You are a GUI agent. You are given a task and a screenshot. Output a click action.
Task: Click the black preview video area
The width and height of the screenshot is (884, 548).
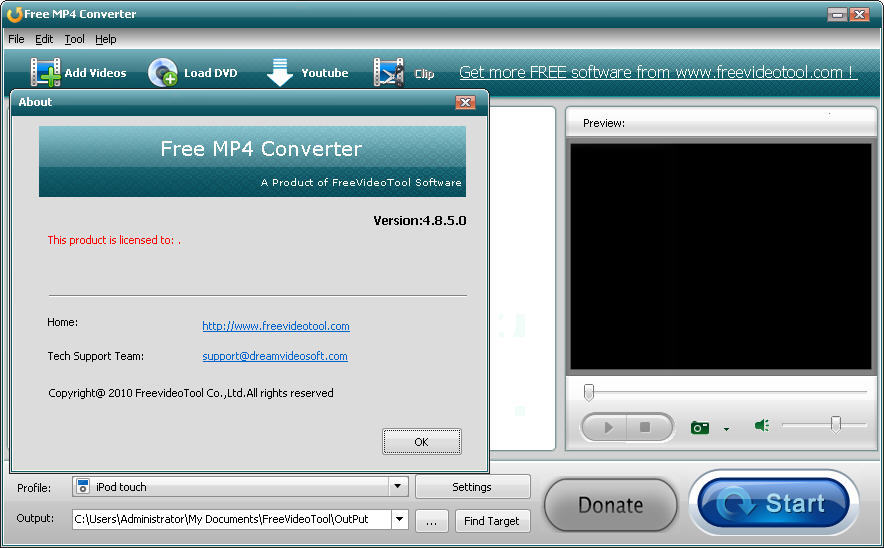coord(721,257)
